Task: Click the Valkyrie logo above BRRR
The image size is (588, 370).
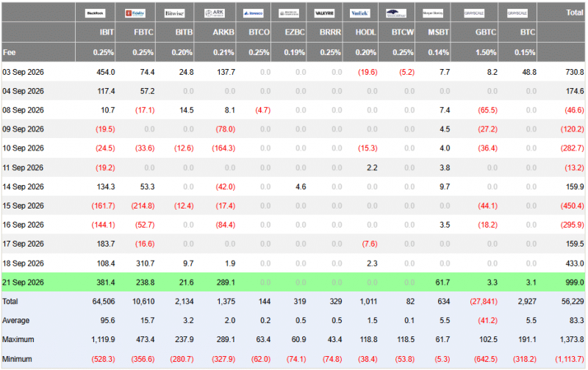Action: pos(324,13)
